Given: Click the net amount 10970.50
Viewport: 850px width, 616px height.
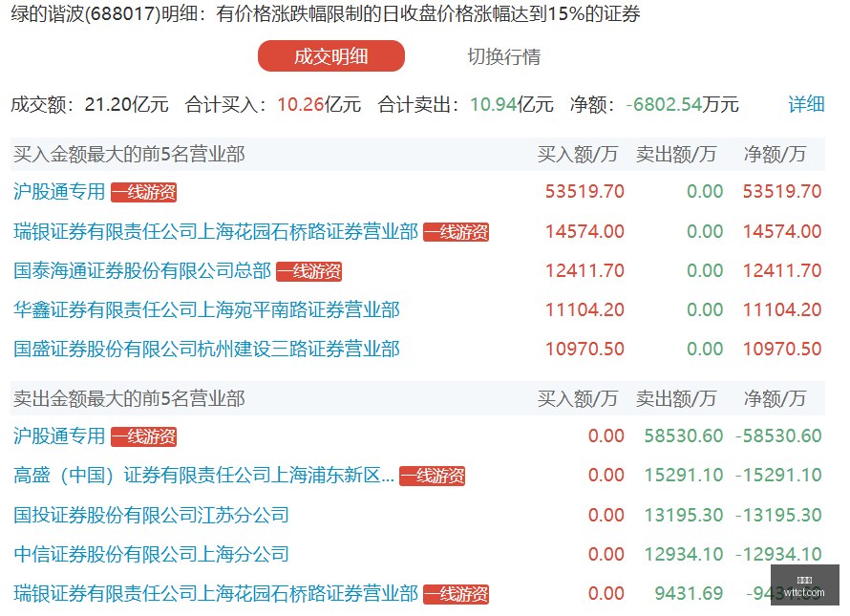Looking at the screenshot, I should (x=782, y=349).
